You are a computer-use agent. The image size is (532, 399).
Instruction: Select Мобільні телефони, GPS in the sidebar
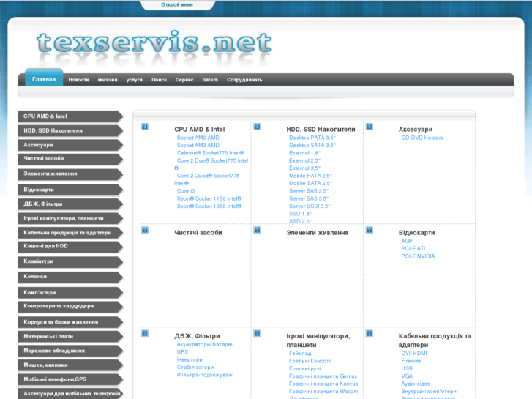(x=70, y=379)
